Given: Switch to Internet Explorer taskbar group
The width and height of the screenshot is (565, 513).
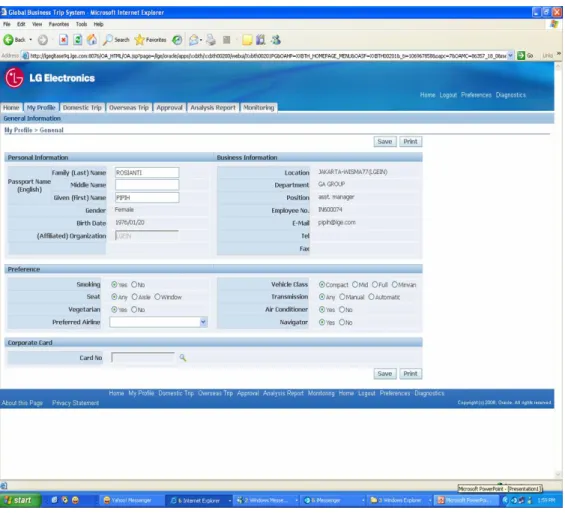Looking at the screenshot, I should [x=199, y=500].
